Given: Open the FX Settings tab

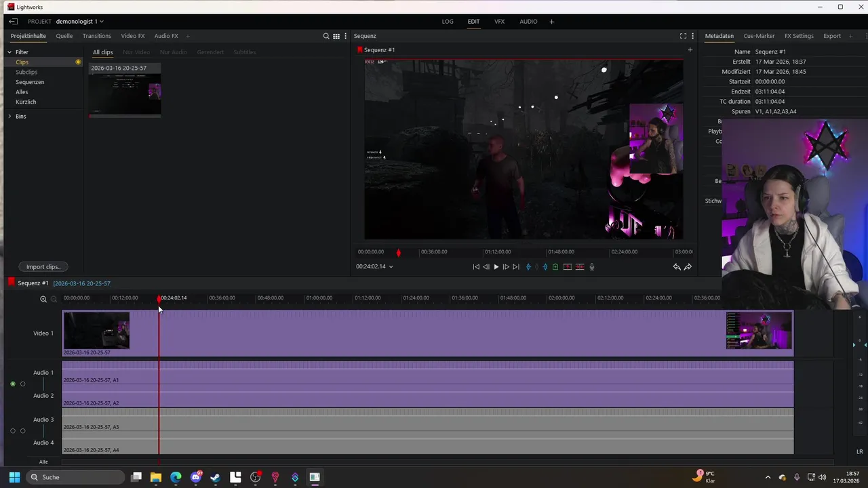Looking at the screenshot, I should pos(799,36).
